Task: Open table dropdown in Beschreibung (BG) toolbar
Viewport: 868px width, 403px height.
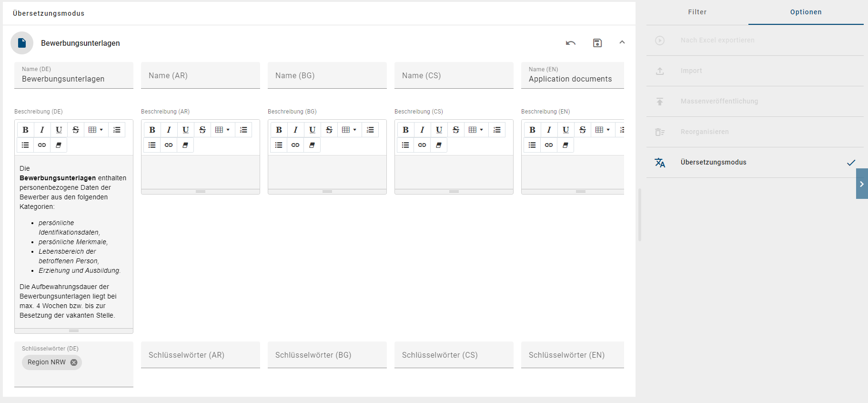Action: 349,130
